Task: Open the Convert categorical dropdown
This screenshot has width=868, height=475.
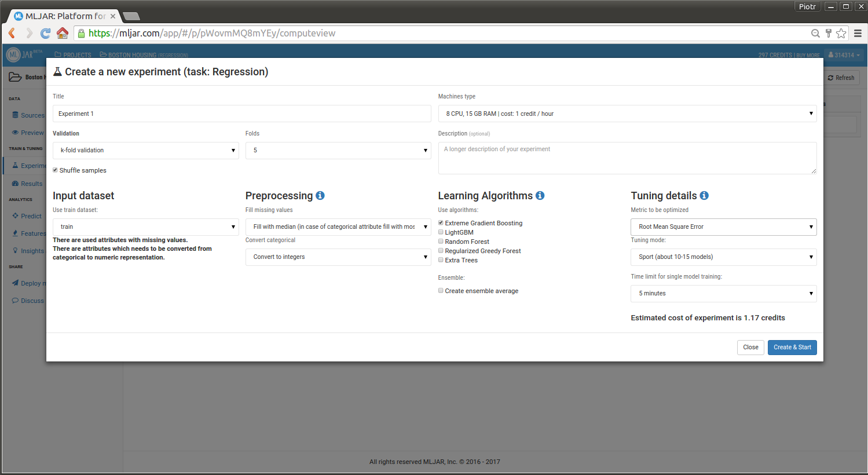Action: tap(338, 257)
